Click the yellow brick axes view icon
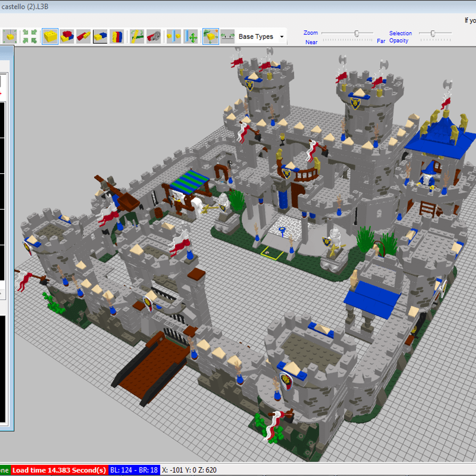 (x=10, y=37)
